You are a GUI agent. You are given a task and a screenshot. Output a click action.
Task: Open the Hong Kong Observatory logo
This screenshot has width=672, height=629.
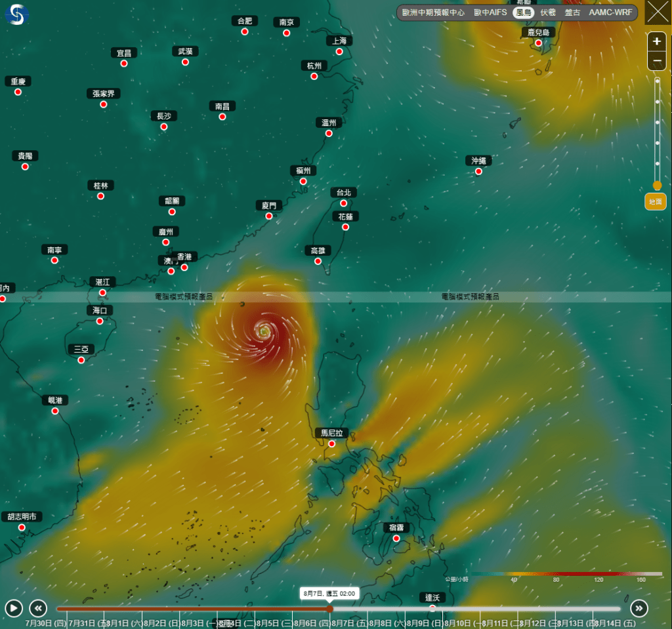[x=16, y=14]
